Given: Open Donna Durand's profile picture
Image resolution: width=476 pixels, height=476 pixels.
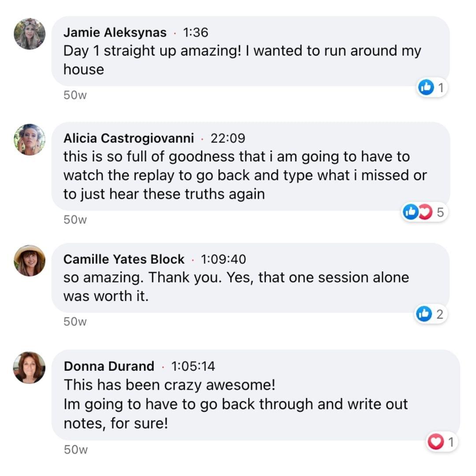Looking at the screenshot, I should click(x=30, y=367).
